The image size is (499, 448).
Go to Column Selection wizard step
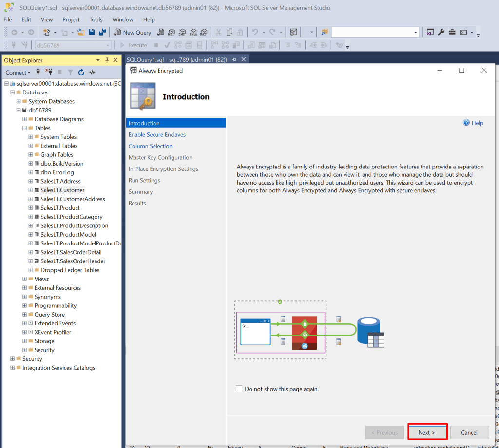pyautogui.click(x=150, y=146)
